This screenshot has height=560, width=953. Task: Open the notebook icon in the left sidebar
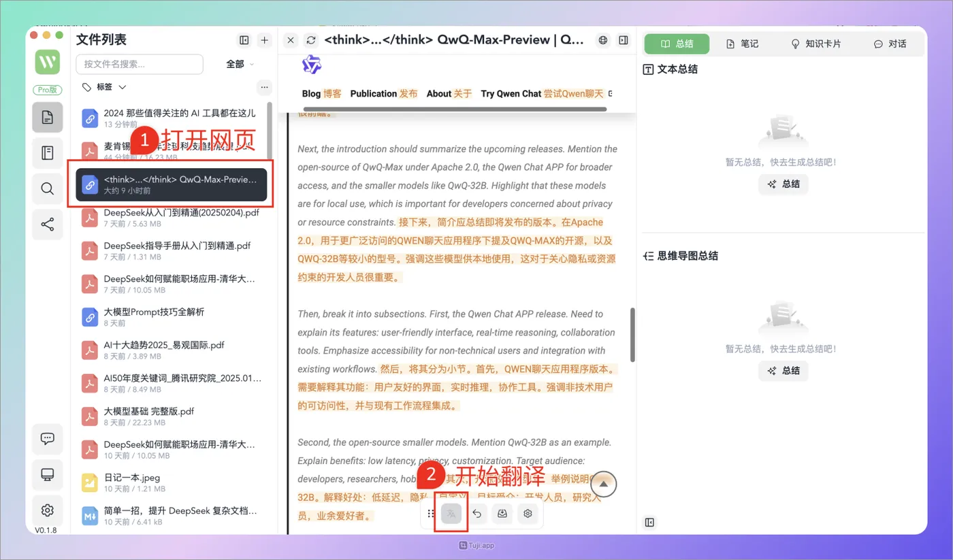click(47, 153)
